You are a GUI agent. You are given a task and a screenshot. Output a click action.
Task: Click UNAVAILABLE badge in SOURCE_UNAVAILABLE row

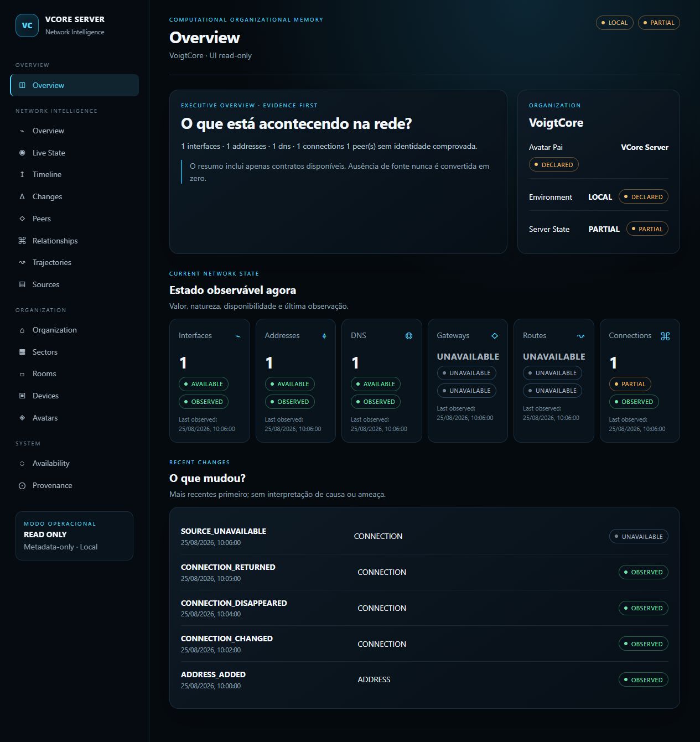639,537
